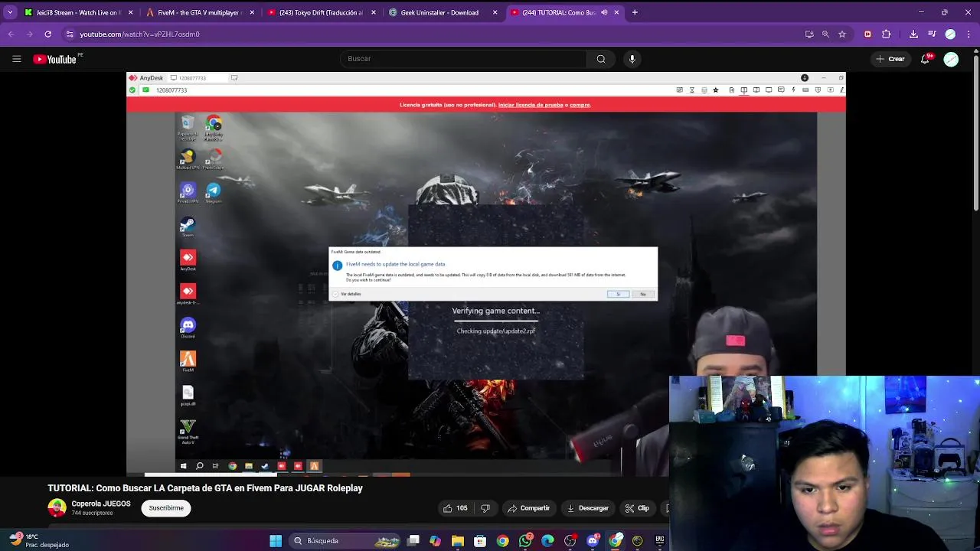980x551 pixels.
Task: Mute the tab via speaker icon
Action: (604, 12)
